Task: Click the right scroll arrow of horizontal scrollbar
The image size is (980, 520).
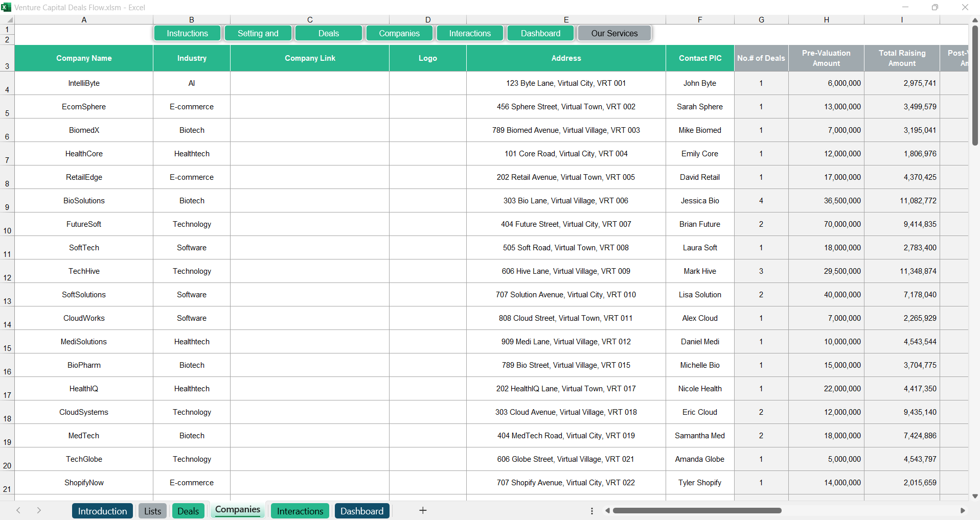Action: 963,510
